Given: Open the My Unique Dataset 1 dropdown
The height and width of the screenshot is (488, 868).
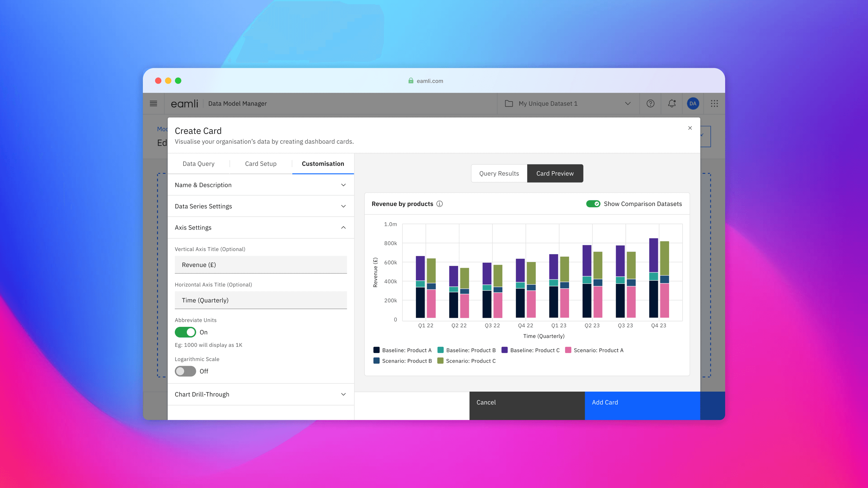Looking at the screenshot, I should [x=627, y=103].
